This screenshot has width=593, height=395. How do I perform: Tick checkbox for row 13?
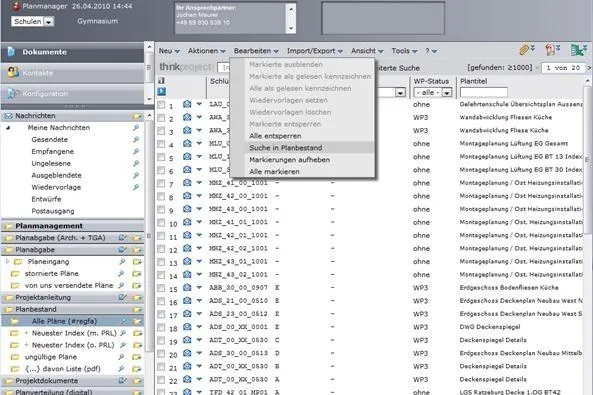(161, 262)
